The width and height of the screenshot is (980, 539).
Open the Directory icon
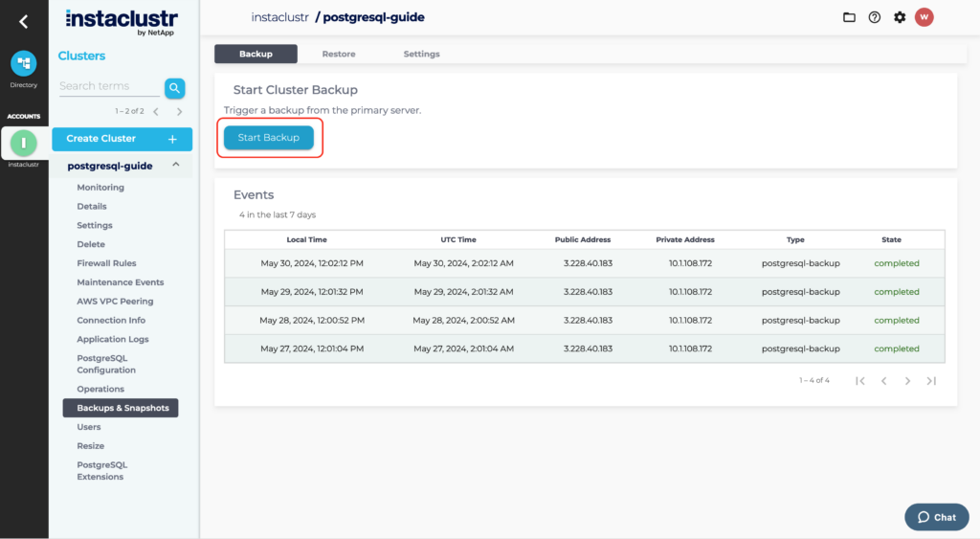[x=23, y=64]
